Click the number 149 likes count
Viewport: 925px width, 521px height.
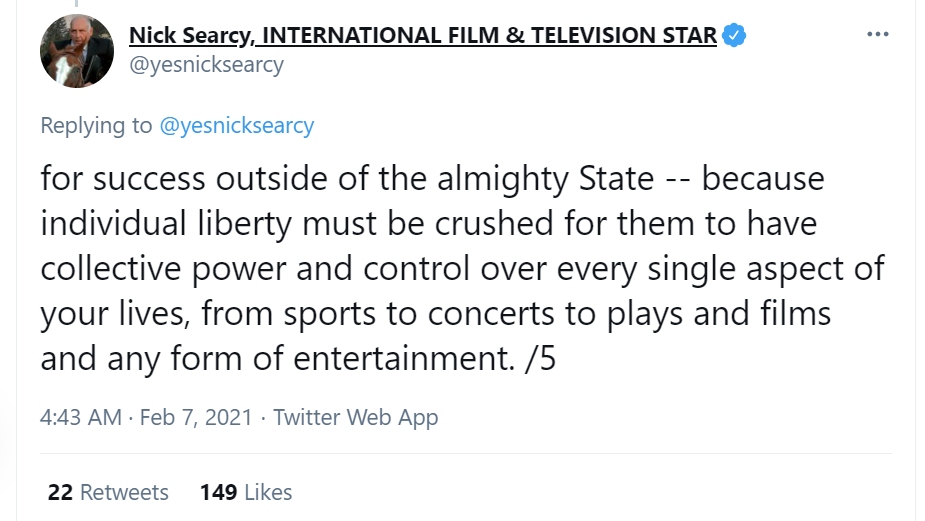click(217, 492)
